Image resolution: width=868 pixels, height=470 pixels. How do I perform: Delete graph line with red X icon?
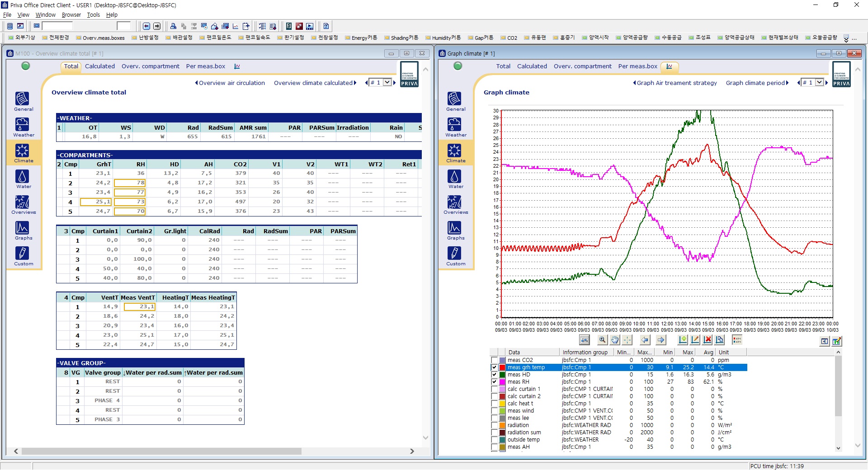[708, 340]
